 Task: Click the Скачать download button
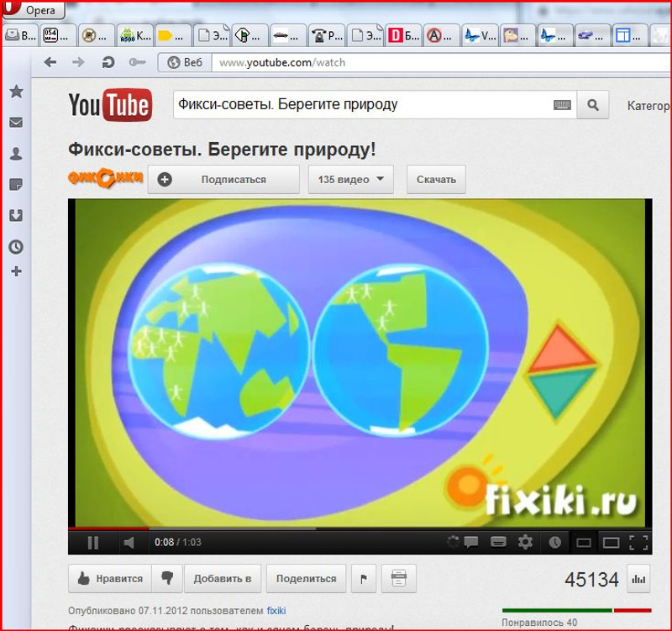click(436, 179)
